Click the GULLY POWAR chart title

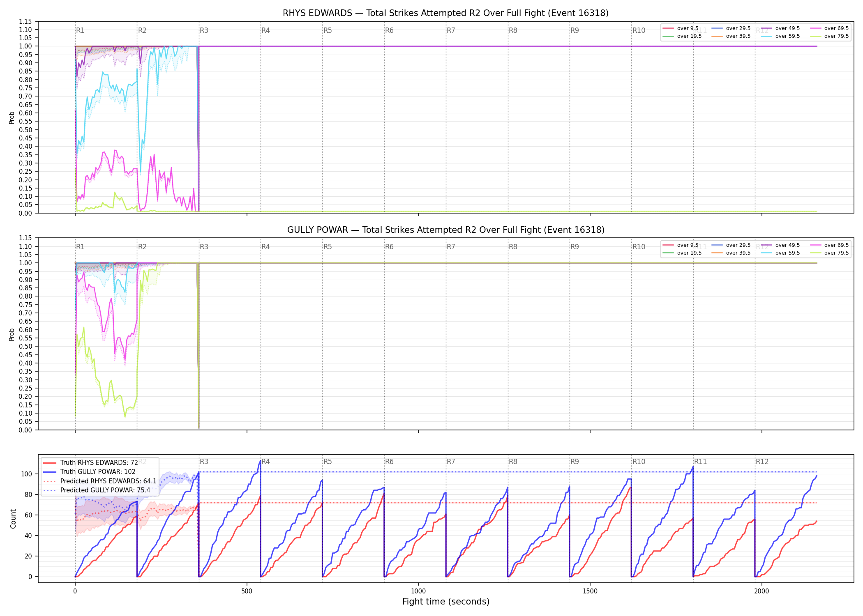[x=445, y=230]
